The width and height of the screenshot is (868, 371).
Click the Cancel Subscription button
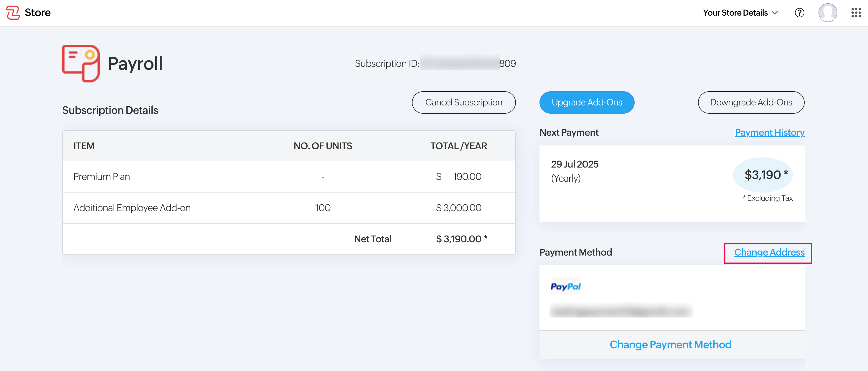click(x=464, y=102)
